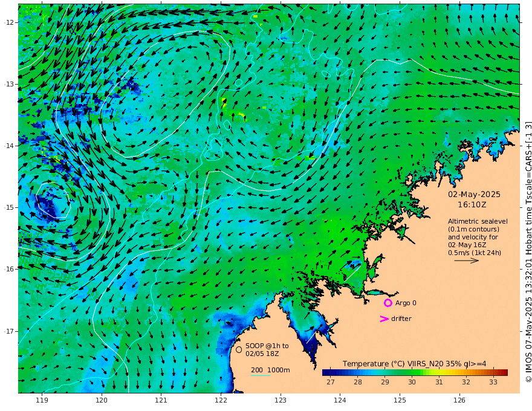Click the 'drifter' label

(401, 319)
